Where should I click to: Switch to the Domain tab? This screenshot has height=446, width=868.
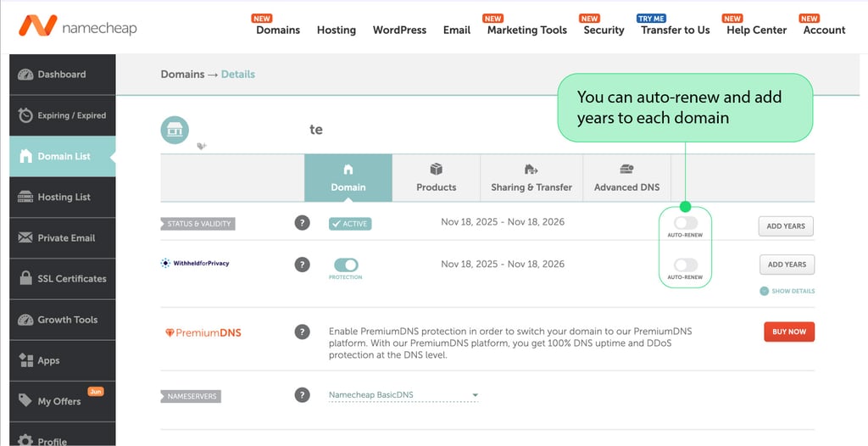(348, 178)
